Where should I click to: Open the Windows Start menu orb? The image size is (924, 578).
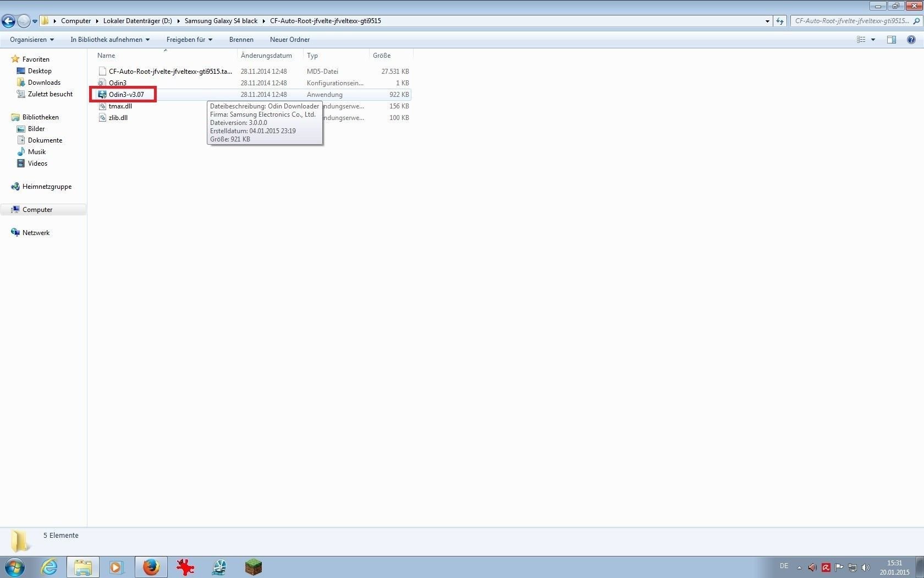pos(15,567)
